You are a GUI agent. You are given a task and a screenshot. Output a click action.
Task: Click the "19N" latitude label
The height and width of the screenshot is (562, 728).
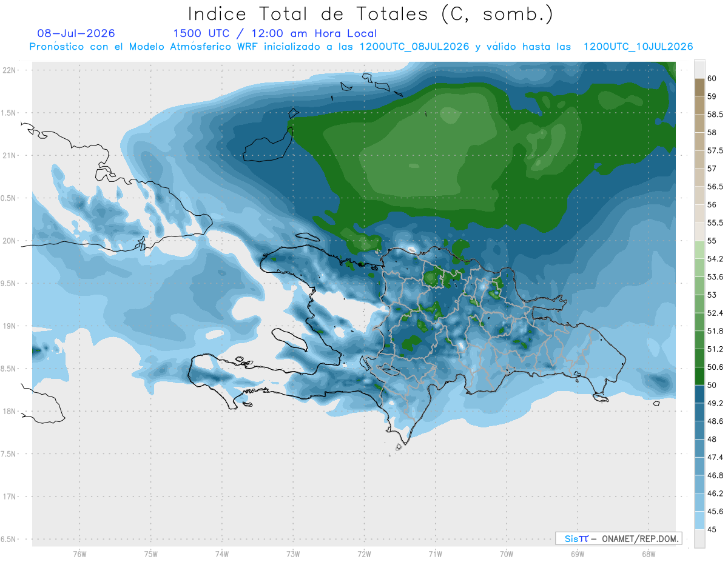8,326
